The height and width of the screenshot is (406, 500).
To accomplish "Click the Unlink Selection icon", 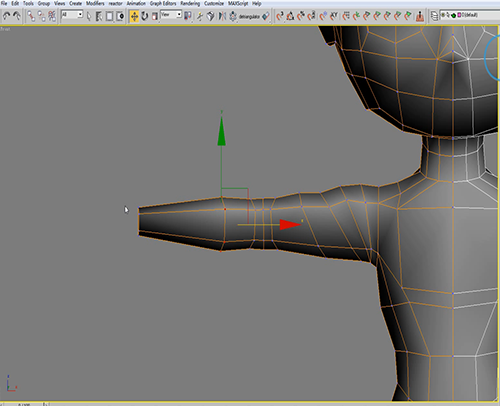I will coord(41,16).
